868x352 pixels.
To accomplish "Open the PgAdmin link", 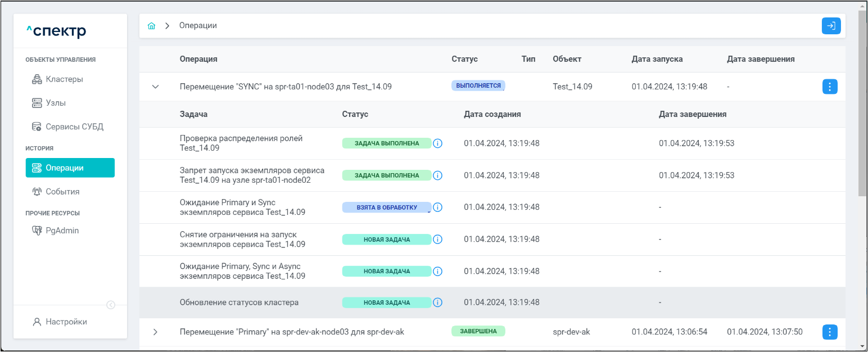I will 62,230.
